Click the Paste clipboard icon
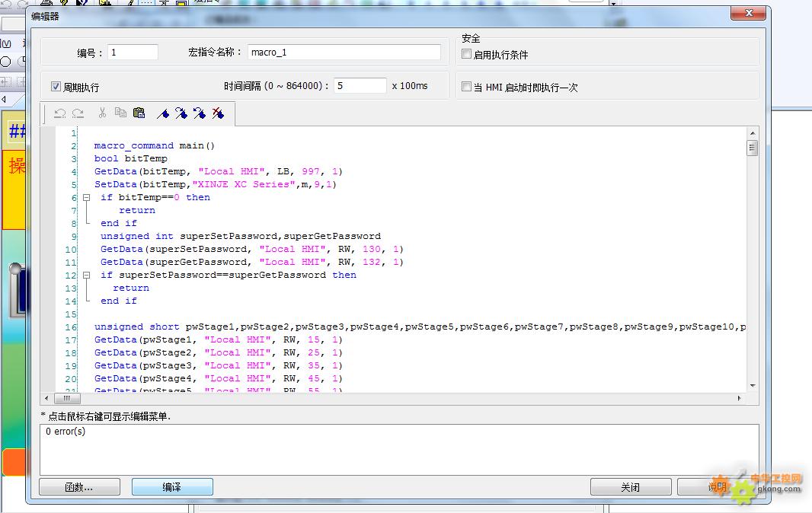 pos(139,113)
